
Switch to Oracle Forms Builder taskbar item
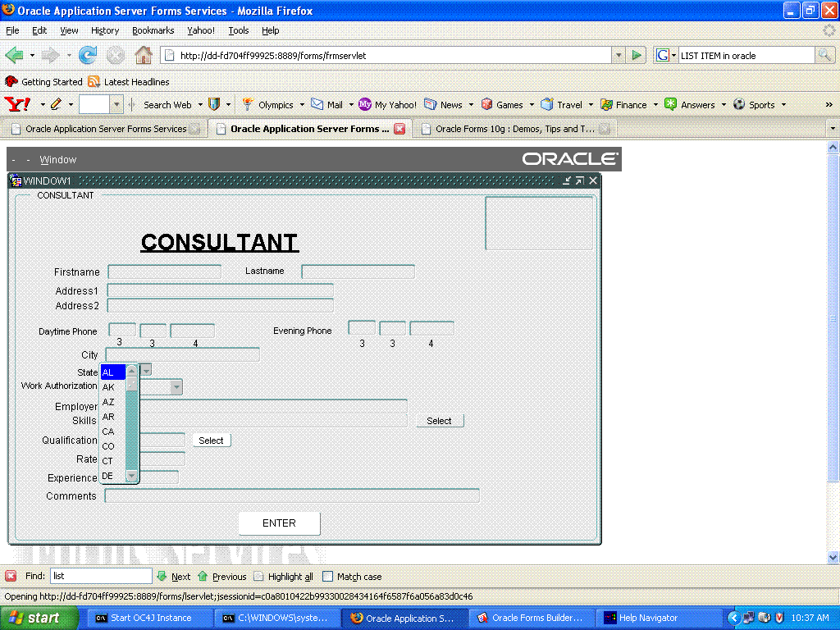pos(532,618)
